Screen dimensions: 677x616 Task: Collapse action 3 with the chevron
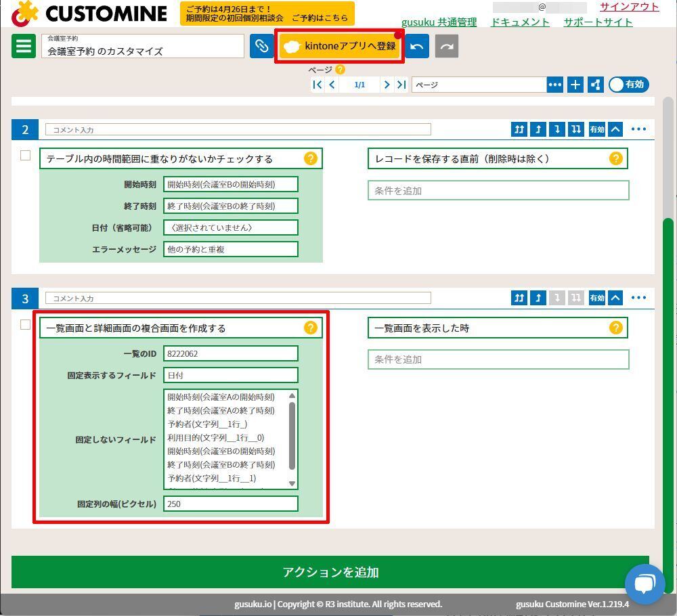(x=615, y=298)
